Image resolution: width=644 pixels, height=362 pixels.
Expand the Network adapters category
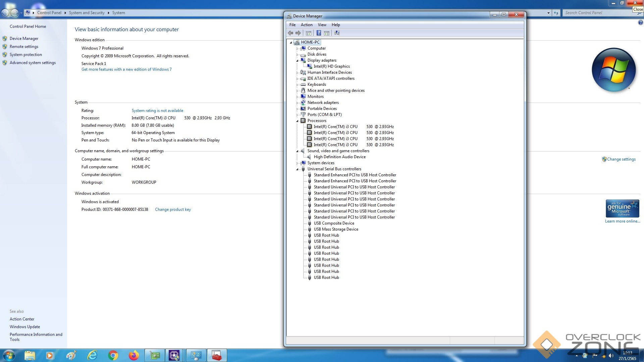[297, 103]
